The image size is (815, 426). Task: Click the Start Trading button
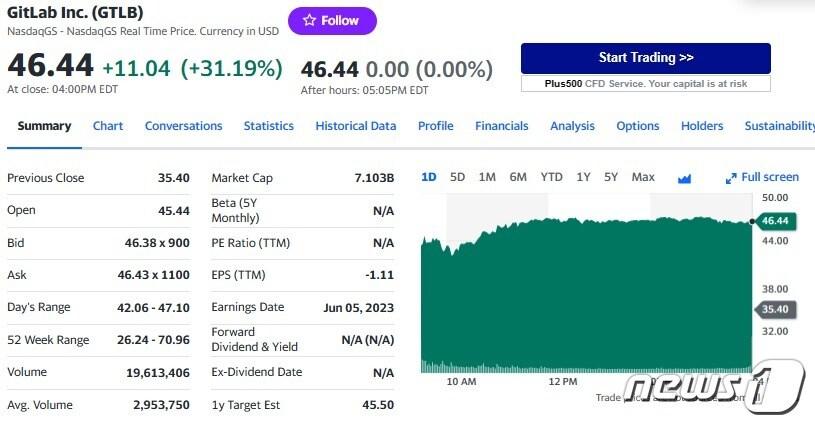(x=645, y=58)
